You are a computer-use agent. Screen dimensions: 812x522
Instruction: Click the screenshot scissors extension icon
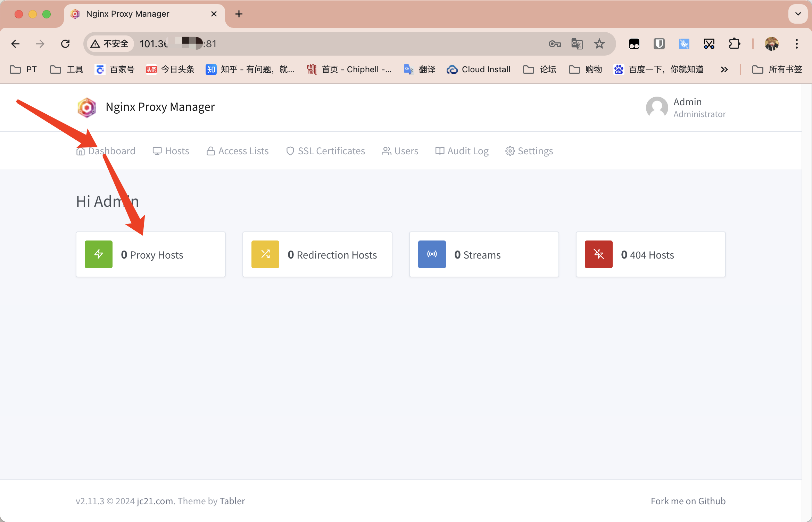[x=709, y=44]
